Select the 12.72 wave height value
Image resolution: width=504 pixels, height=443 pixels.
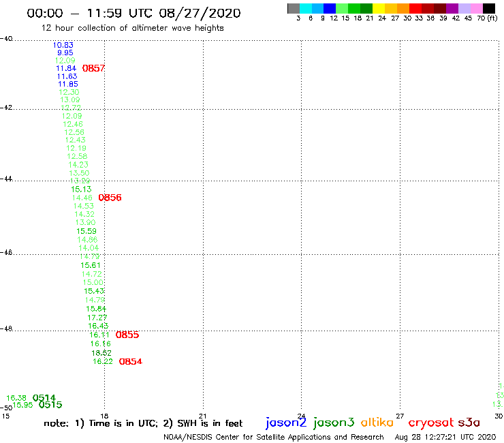click(71, 108)
